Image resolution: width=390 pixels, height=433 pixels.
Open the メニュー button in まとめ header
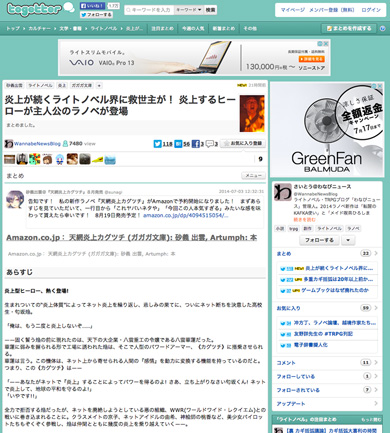click(253, 175)
